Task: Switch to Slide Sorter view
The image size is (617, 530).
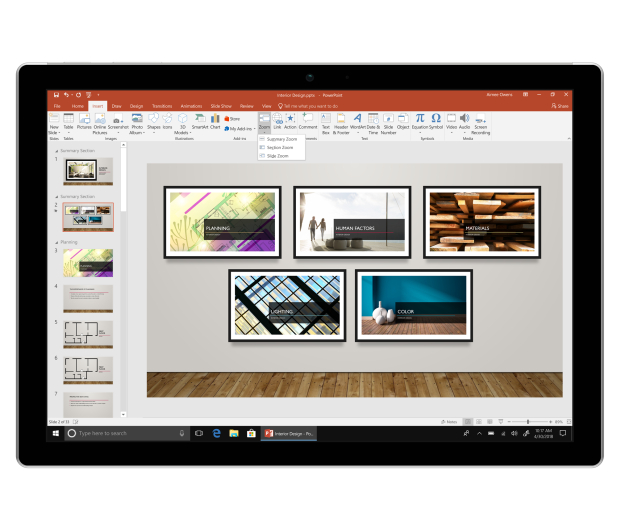Action: [479, 421]
